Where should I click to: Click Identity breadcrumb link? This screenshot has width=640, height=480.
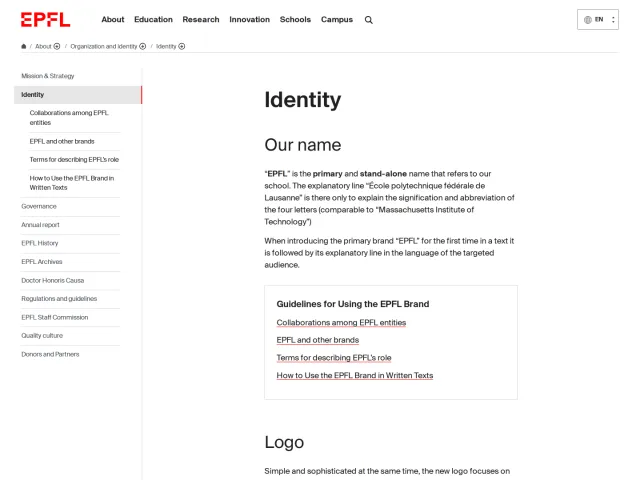[166, 47]
